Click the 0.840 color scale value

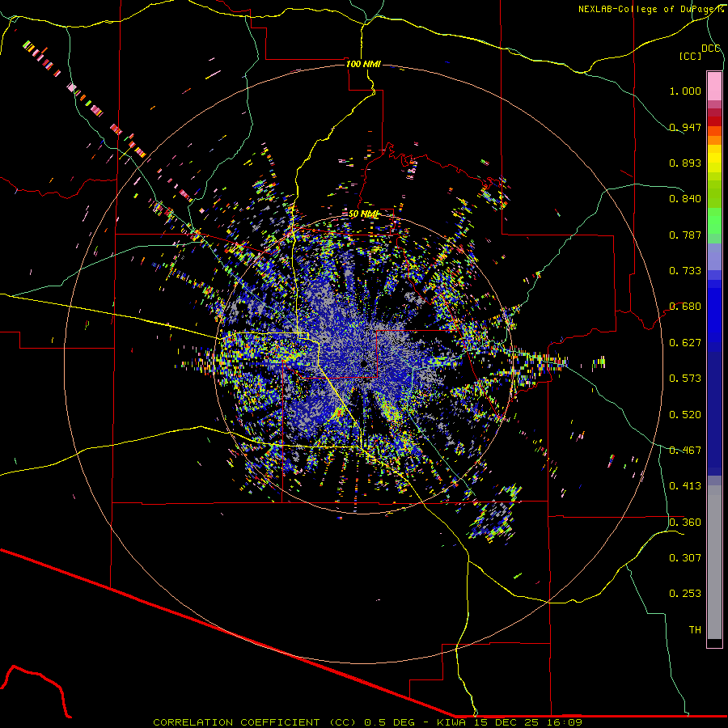click(685, 199)
